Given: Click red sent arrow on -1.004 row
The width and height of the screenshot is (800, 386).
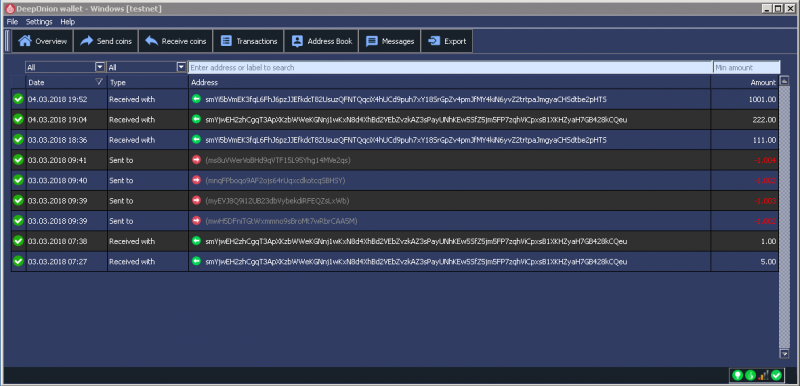Looking at the screenshot, I should [196, 160].
